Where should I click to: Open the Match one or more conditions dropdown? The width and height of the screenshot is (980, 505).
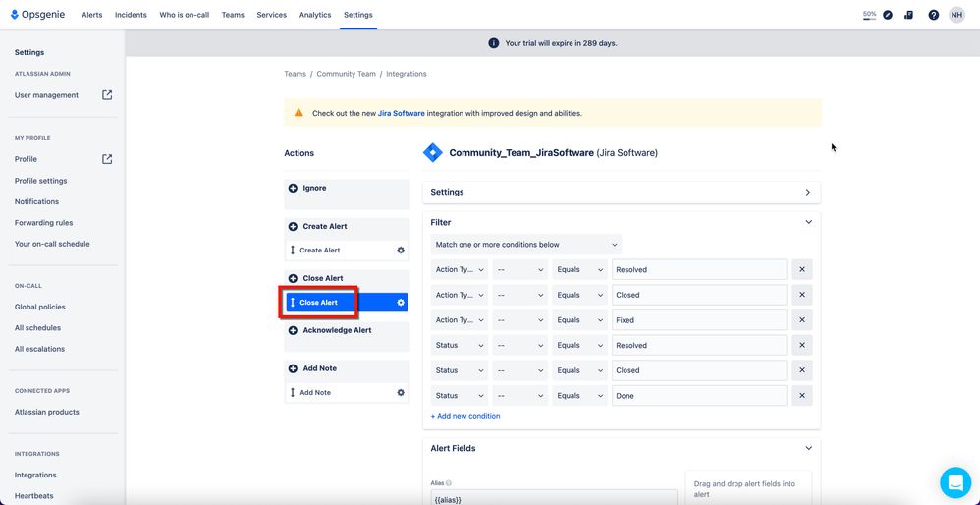(525, 245)
